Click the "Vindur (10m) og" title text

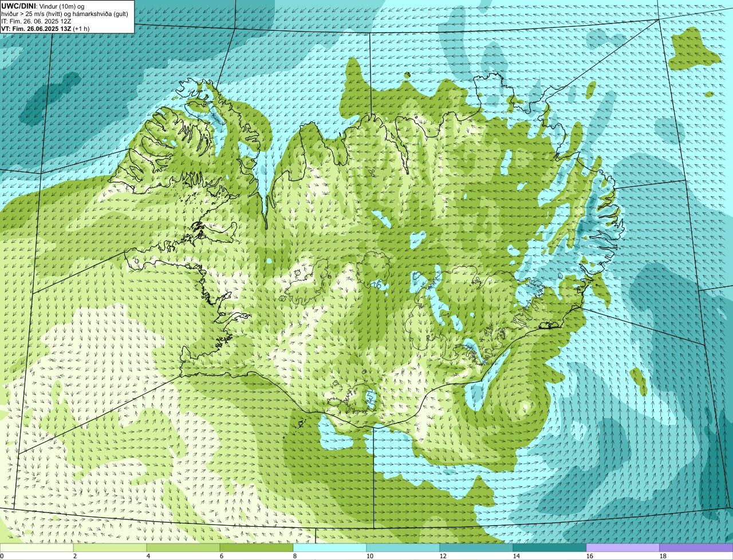coord(62,6)
